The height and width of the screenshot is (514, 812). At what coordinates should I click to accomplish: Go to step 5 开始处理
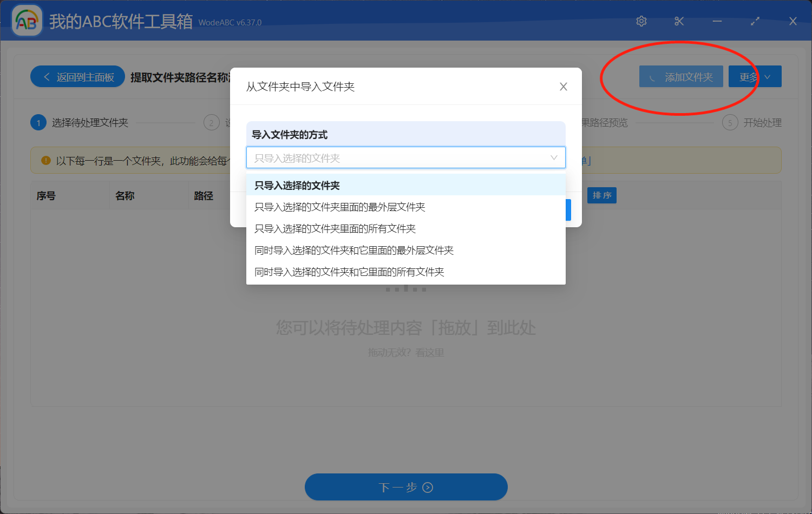click(x=752, y=123)
